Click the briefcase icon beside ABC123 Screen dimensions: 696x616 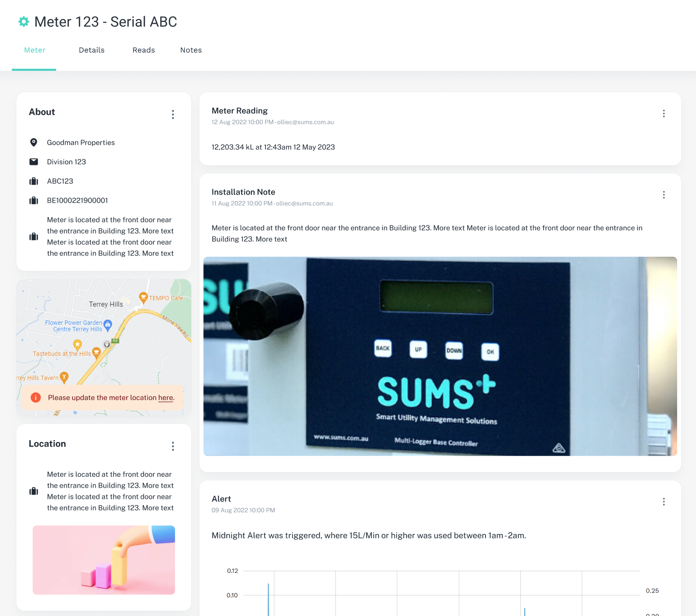click(33, 181)
